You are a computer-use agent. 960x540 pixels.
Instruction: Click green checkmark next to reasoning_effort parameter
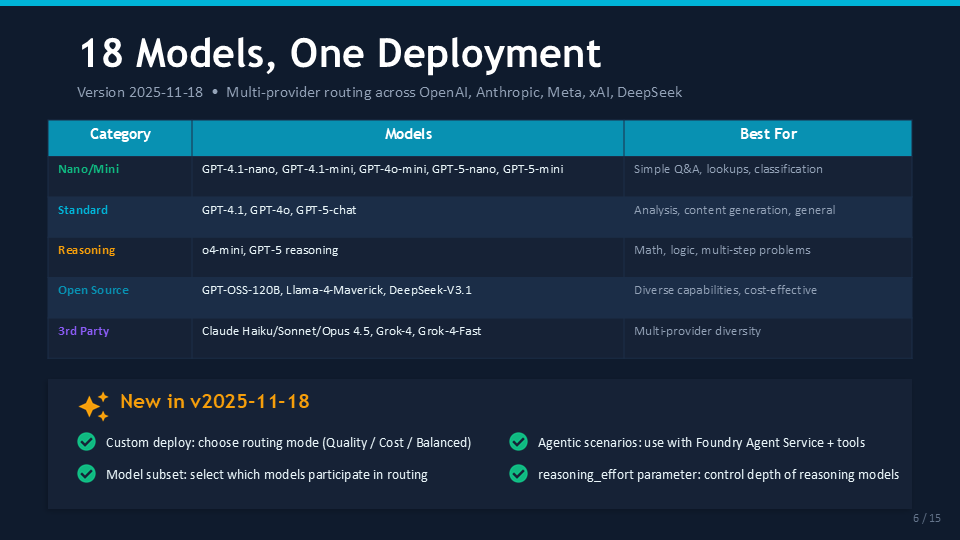(519, 473)
